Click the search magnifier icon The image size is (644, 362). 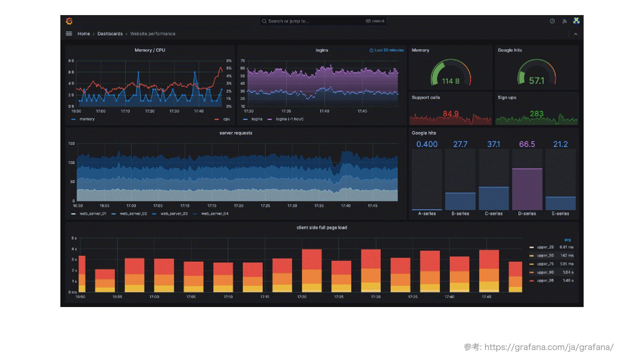pyautogui.click(x=264, y=21)
